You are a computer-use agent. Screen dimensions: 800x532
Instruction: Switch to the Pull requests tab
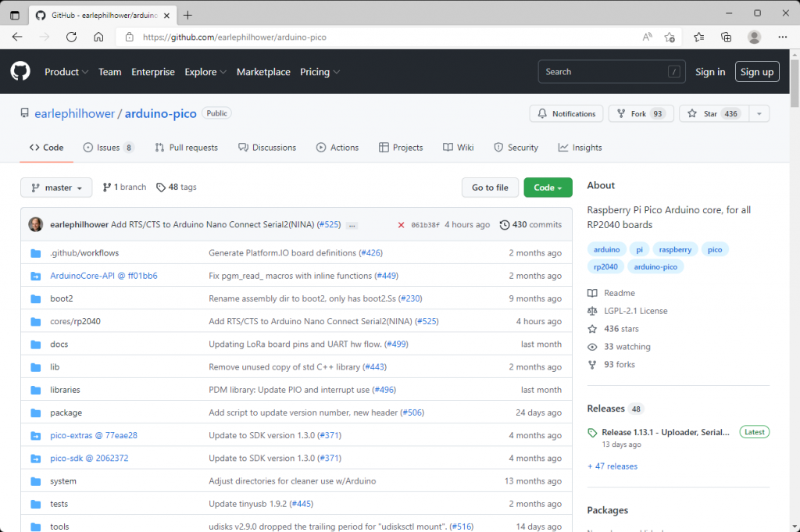click(x=186, y=148)
